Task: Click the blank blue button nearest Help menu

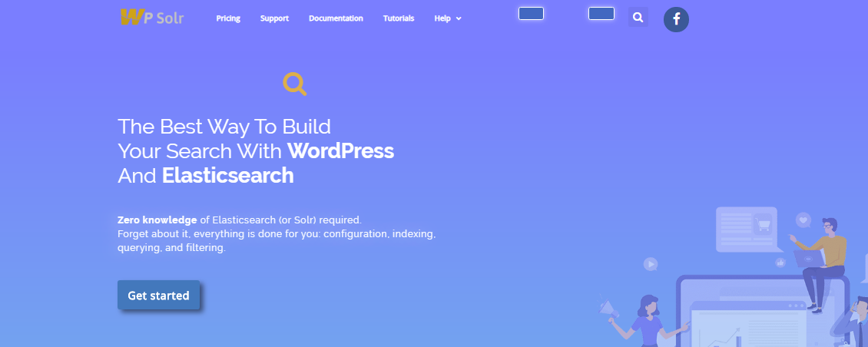Action: pos(531,13)
